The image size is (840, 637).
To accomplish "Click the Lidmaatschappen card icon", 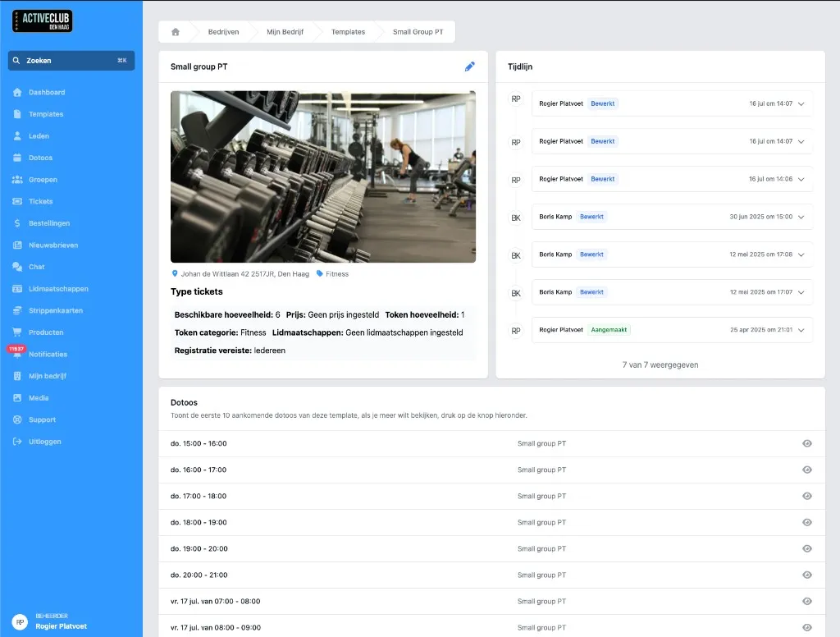I will (x=17, y=288).
